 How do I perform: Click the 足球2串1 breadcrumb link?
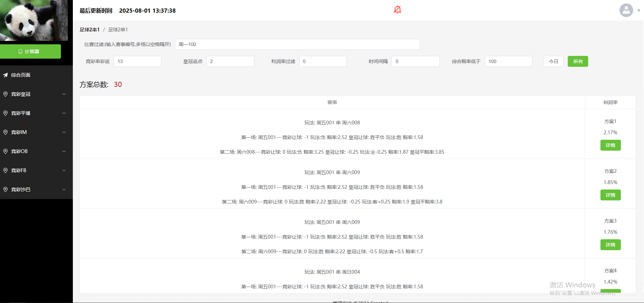tap(90, 30)
